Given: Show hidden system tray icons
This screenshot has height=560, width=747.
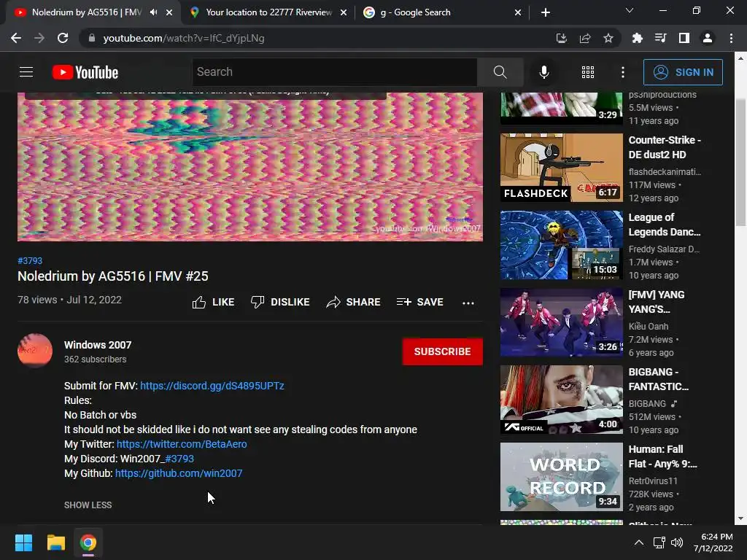Looking at the screenshot, I should [x=639, y=542].
